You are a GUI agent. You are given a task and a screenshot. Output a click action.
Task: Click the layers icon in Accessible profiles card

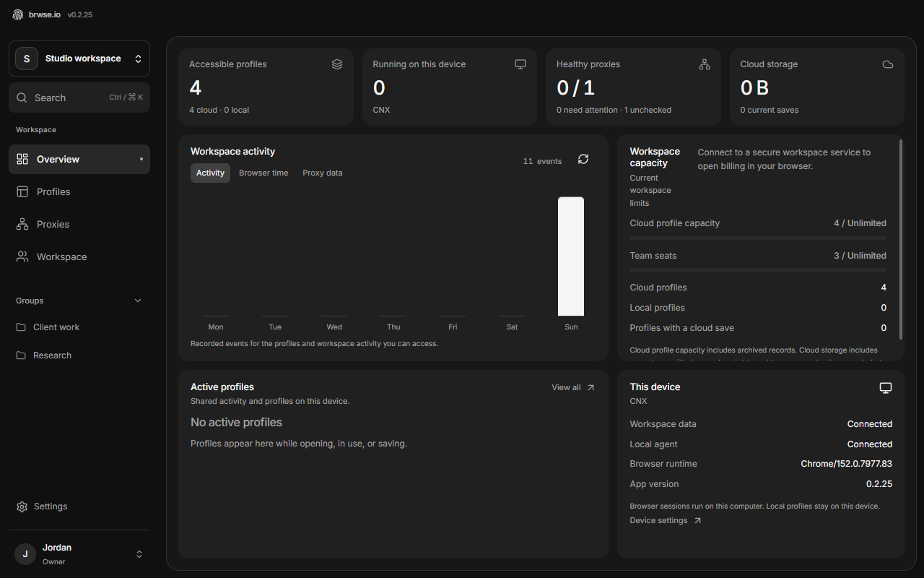[x=337, y=64]
